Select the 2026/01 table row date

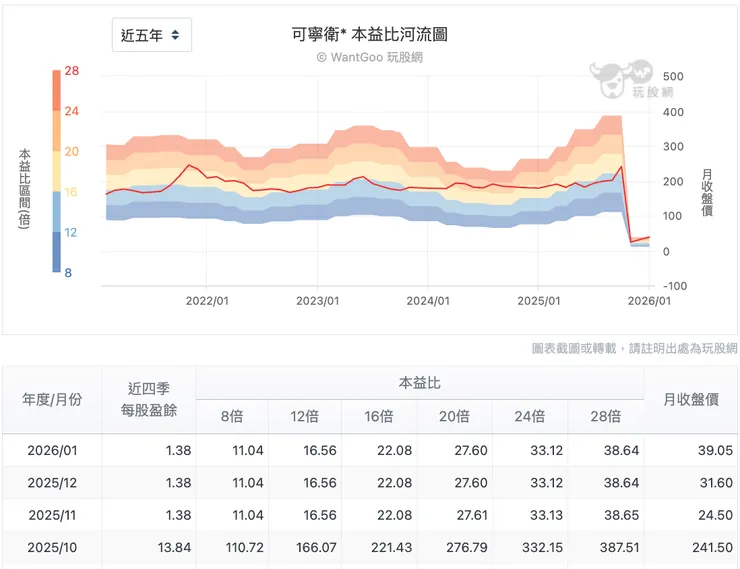click(x=52, y=451)
